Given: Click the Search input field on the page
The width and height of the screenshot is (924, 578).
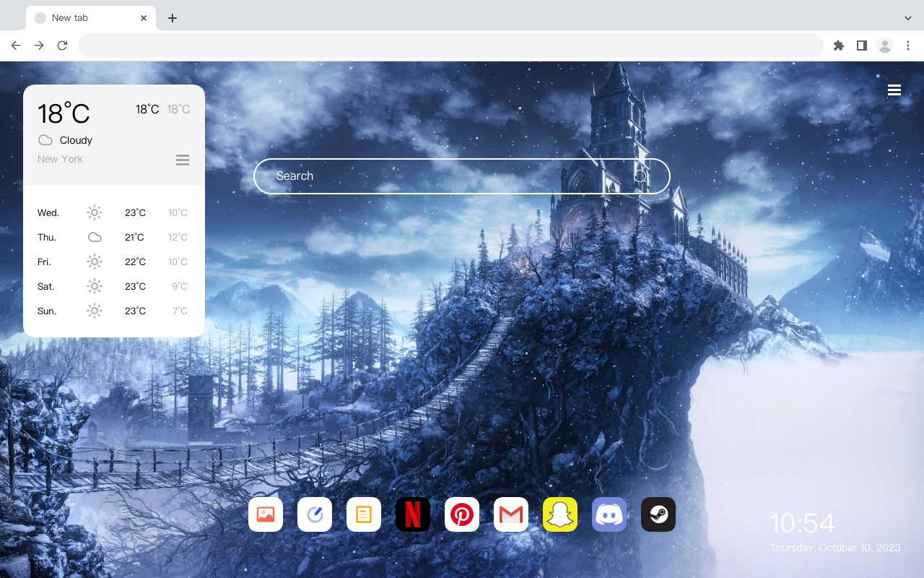Looking at the screenshot, I should [462, 176].
